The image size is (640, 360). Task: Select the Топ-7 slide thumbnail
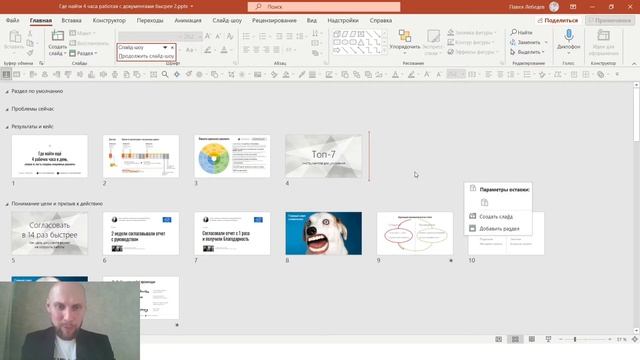[324, 156]
